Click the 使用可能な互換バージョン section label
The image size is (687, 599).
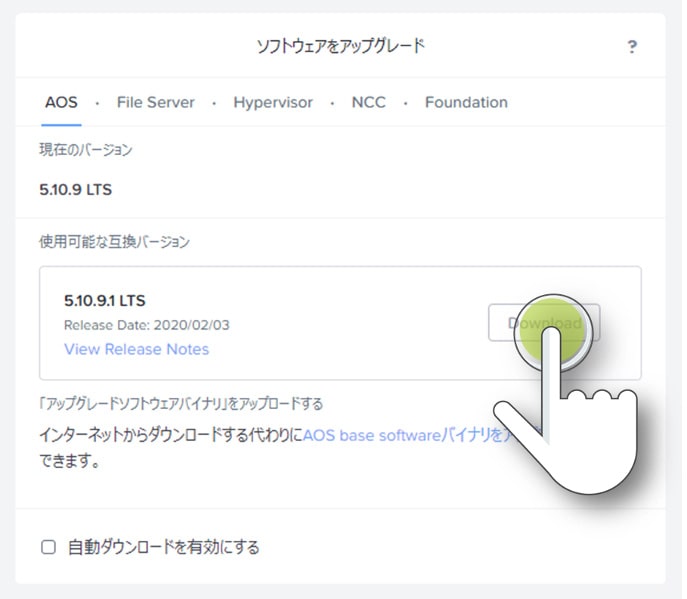click(113, 241)
